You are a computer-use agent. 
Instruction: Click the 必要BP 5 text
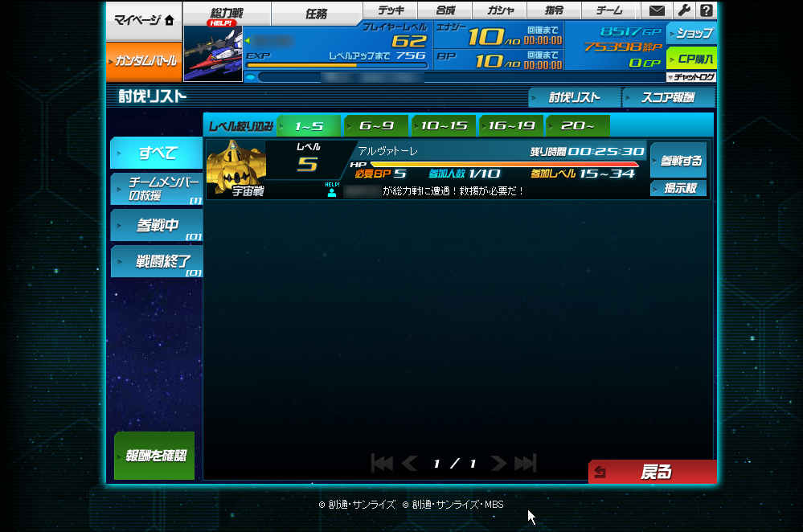click(380, 174)
